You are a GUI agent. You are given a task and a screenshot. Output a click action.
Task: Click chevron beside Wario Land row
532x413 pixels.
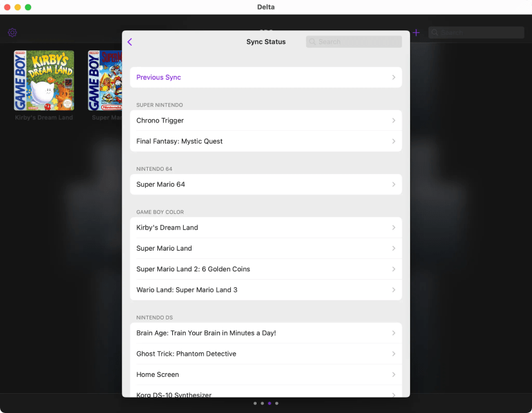(x=393, y=290)
